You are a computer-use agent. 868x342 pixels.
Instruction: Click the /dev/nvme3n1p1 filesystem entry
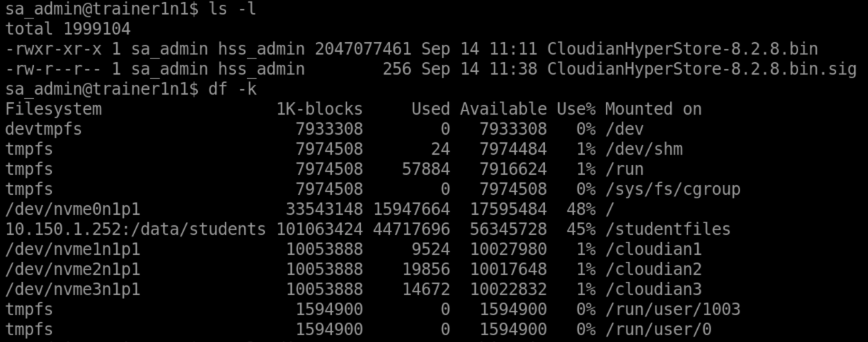[73, 289]
